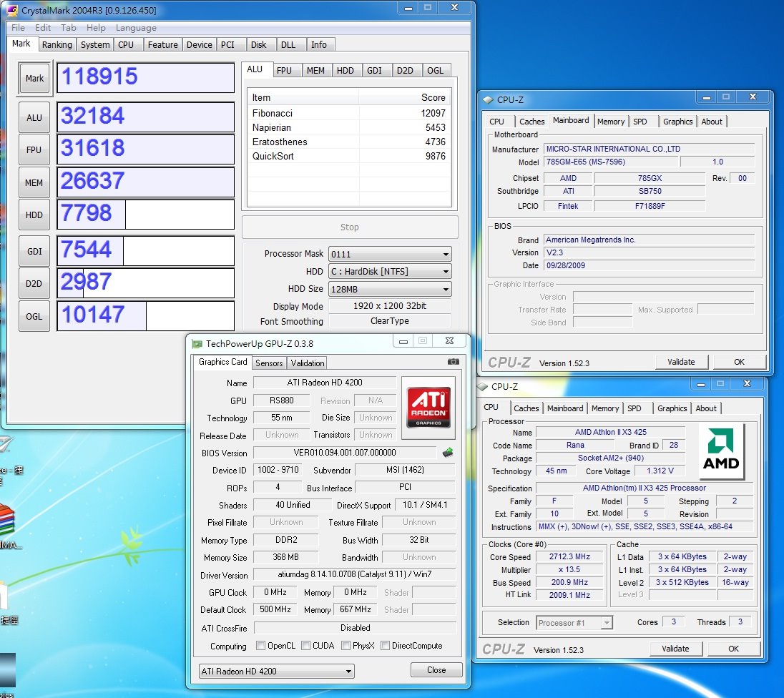This screenshot has height=698, width=784.
Task: Run the D2D benchmark button
Action: tap(34, 283)
